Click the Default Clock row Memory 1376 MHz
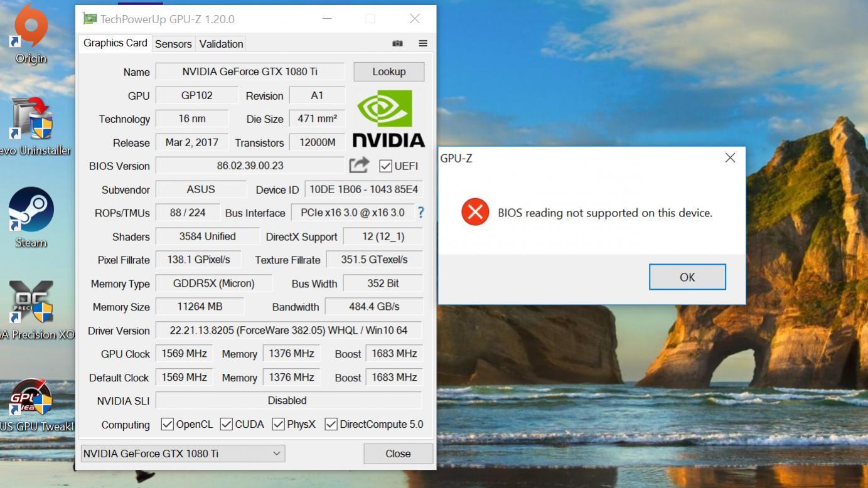Screen dimensions: 868x488 click(291, 377)
